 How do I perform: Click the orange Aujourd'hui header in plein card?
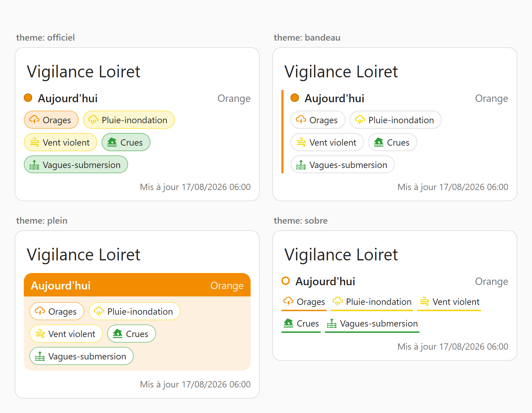tap(137, 285)
